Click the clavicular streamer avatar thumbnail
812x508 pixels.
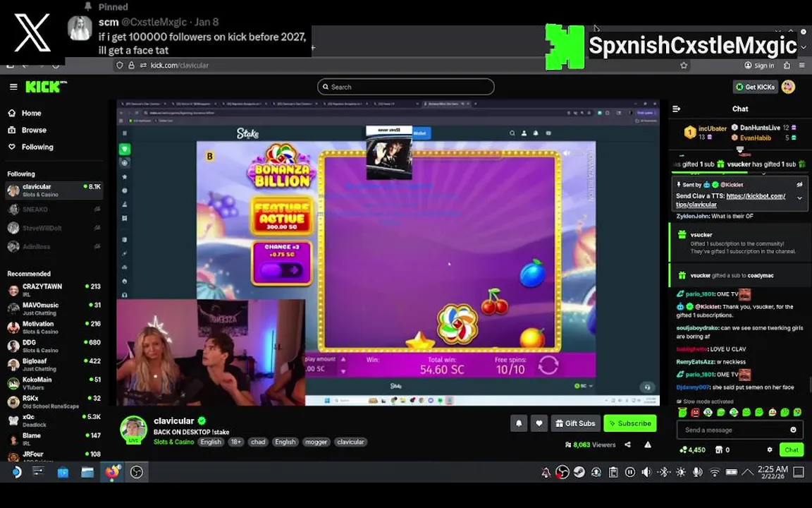[134, 429]
